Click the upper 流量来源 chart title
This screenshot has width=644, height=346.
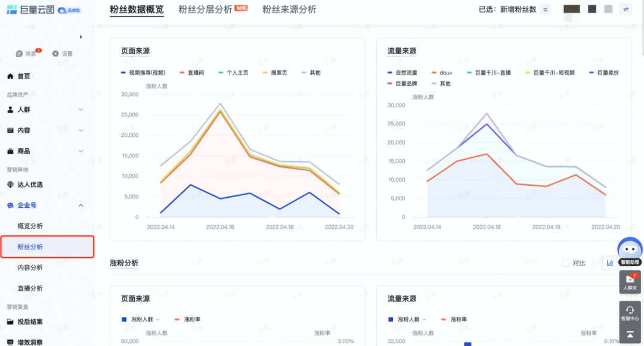pyautogui.click(x=402, y=51)
